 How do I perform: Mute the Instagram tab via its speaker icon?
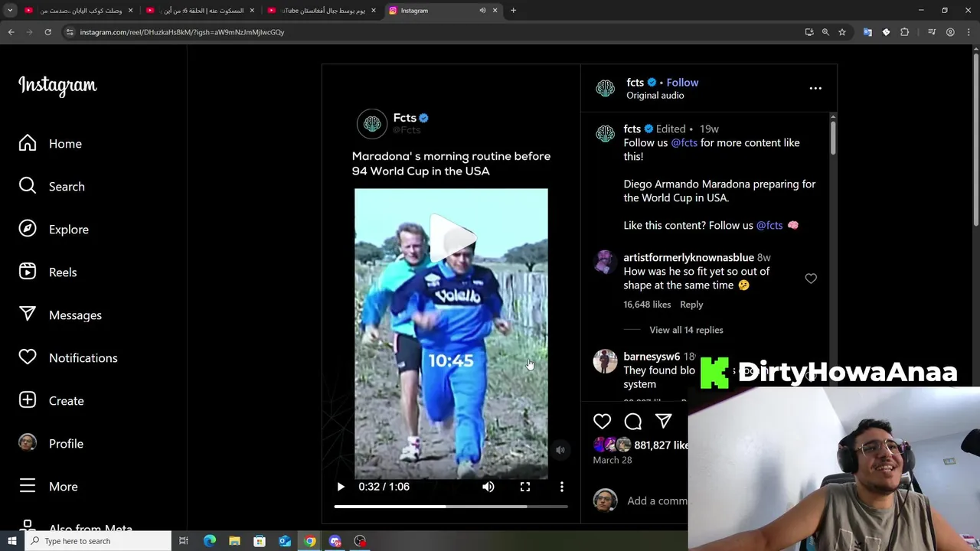click(x=482, y=11)
